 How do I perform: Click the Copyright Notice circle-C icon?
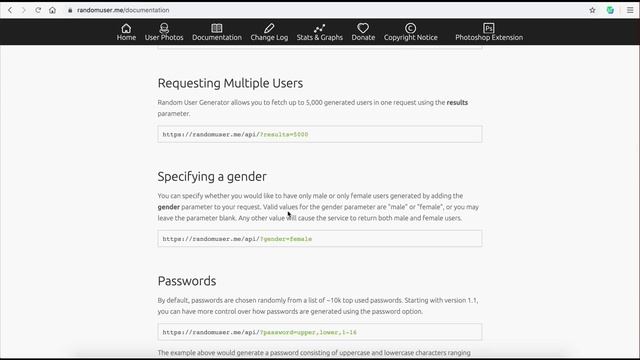pos(410,28)
